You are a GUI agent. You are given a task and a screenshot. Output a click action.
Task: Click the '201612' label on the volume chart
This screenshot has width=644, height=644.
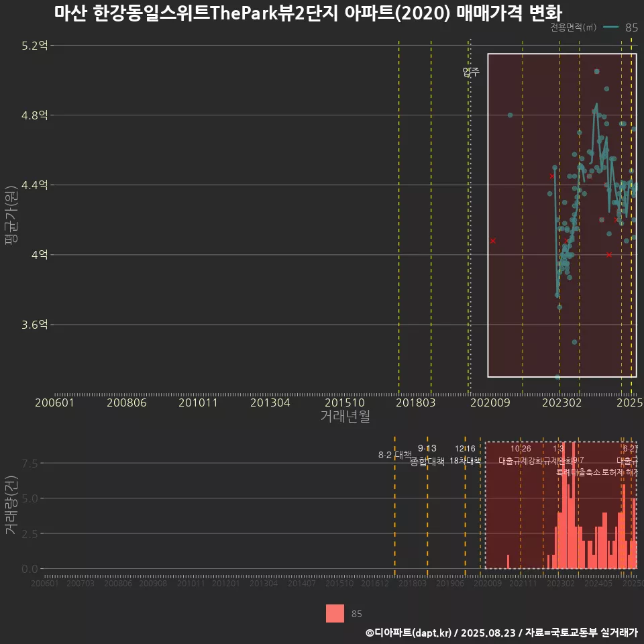(x=375, y=583)
